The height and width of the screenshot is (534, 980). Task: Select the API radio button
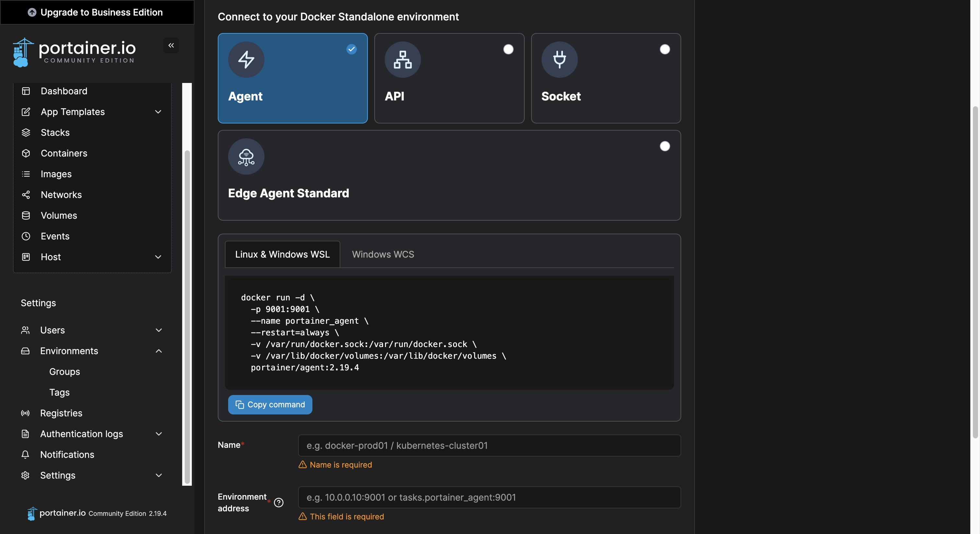(508, 49)
